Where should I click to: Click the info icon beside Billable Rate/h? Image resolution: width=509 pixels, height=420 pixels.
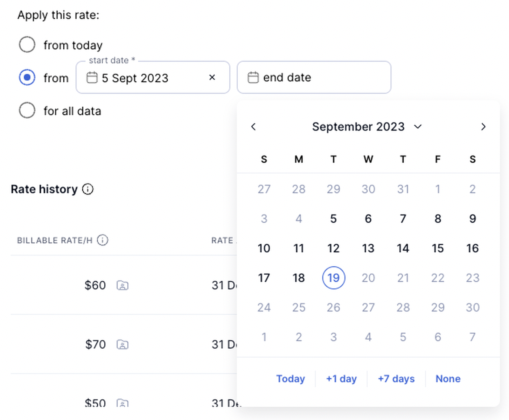point(102,240)
